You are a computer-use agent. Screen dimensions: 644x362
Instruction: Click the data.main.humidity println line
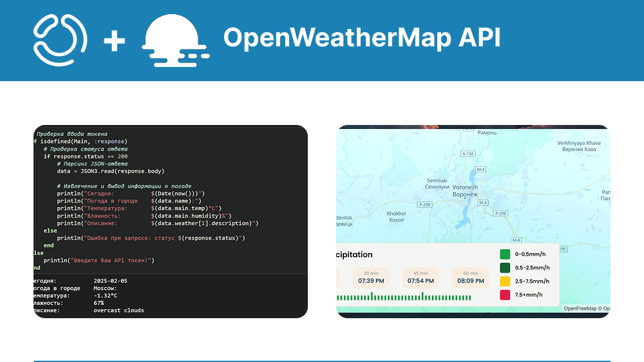[144, 216]
